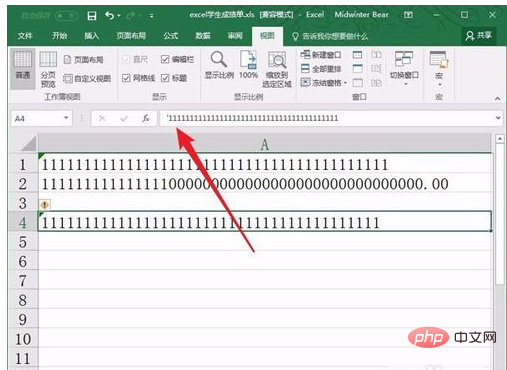Select Page Break Preview (分页预览) icon
This screenshot has width=507, height=370.
coord(48,69)
